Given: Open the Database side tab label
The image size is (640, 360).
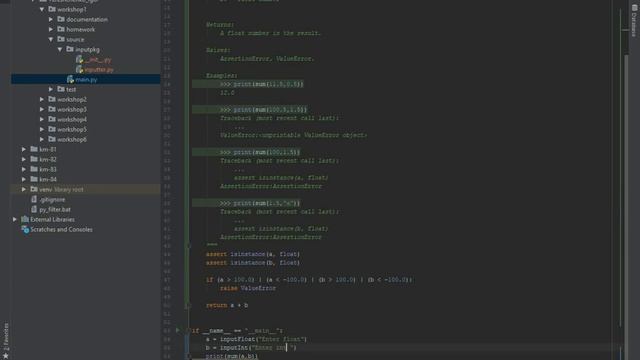Looking at the screenshot, I should tap(634, 24).
